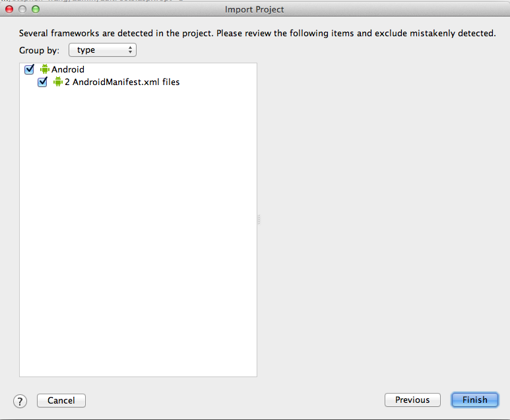Select the Android tree node label
This screenshot has height=420, width=510.
68,69
